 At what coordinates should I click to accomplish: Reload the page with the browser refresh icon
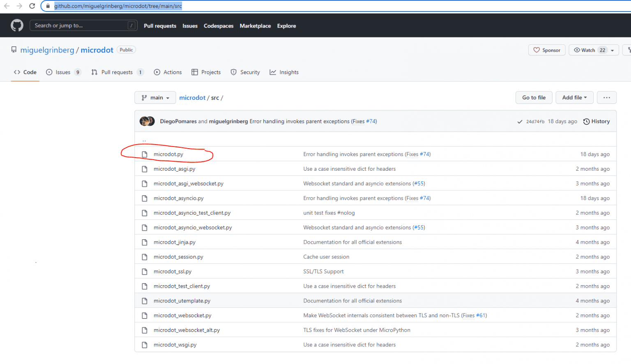click(x=32, y=6)
